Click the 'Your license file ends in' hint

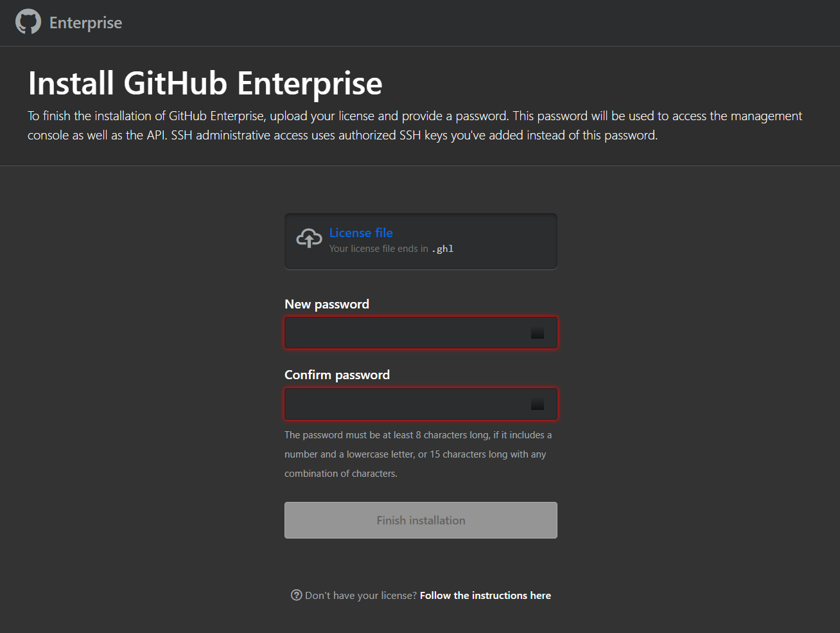[379, 249]
